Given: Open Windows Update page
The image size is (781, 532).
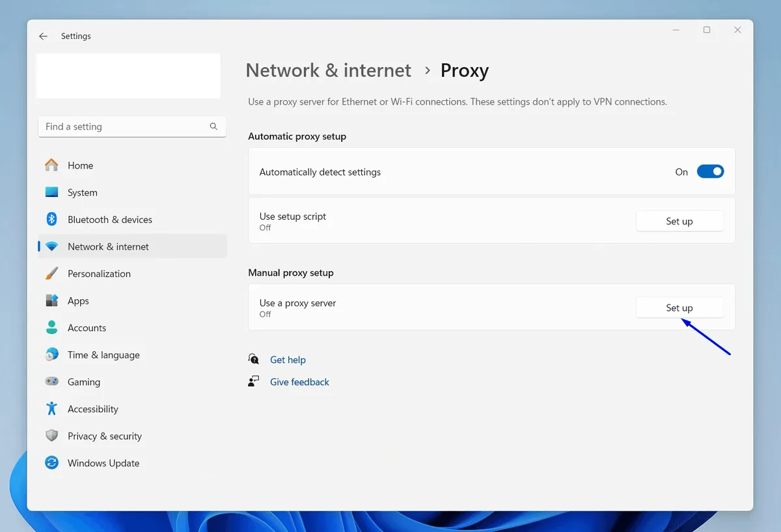Looking at the screenshot, I should coord(132,463).
